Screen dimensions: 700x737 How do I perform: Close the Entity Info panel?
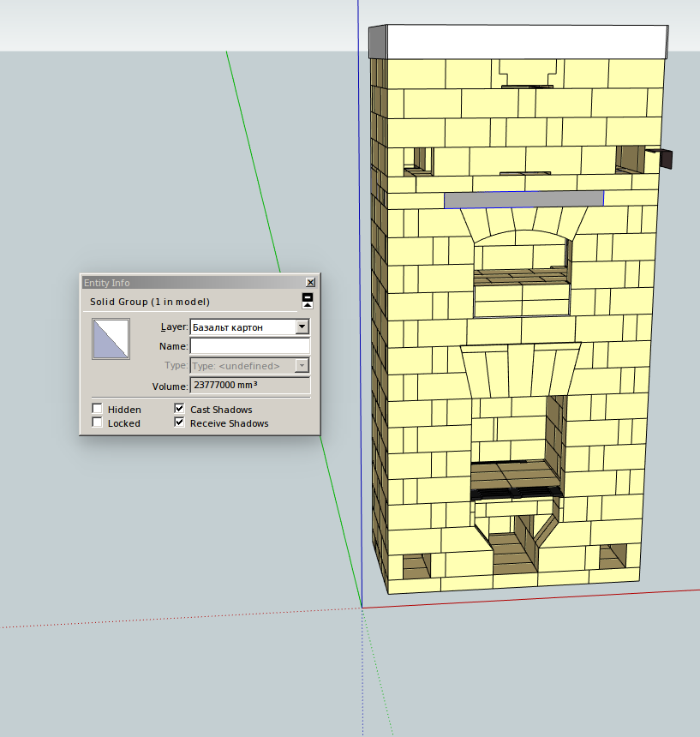click(x=310, y=282)
